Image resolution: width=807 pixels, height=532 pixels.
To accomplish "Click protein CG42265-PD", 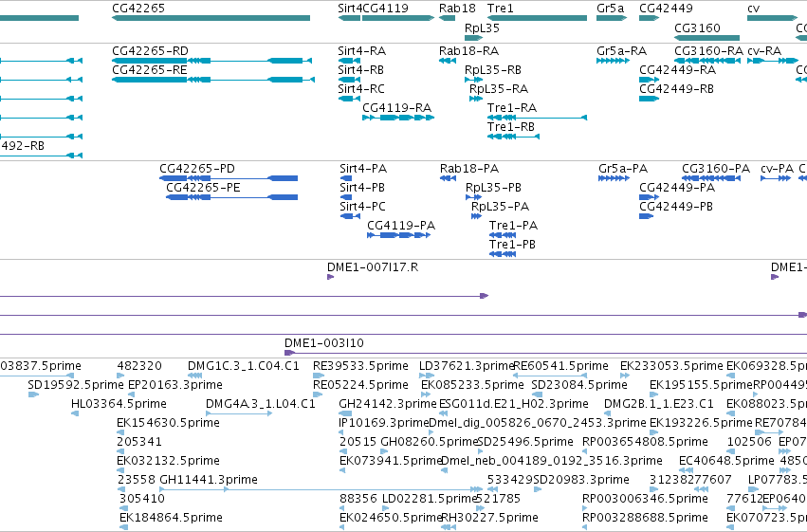I will tap(197, 169).
